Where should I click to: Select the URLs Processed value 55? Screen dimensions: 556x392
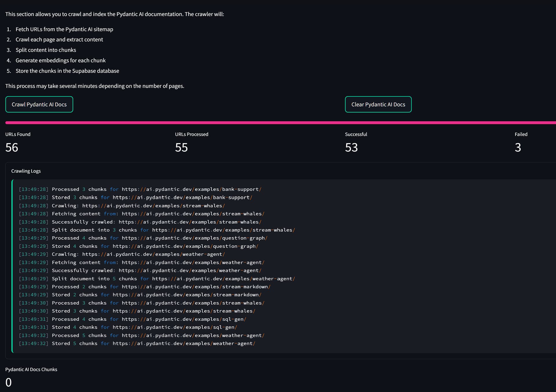[182, 147]
